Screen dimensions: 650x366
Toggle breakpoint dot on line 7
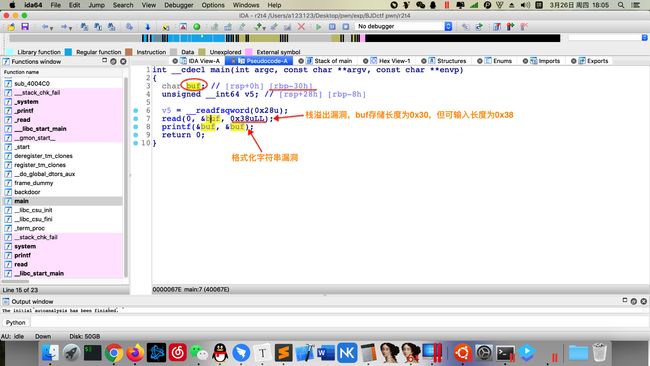pyautogui.click(x=136, y=119)
